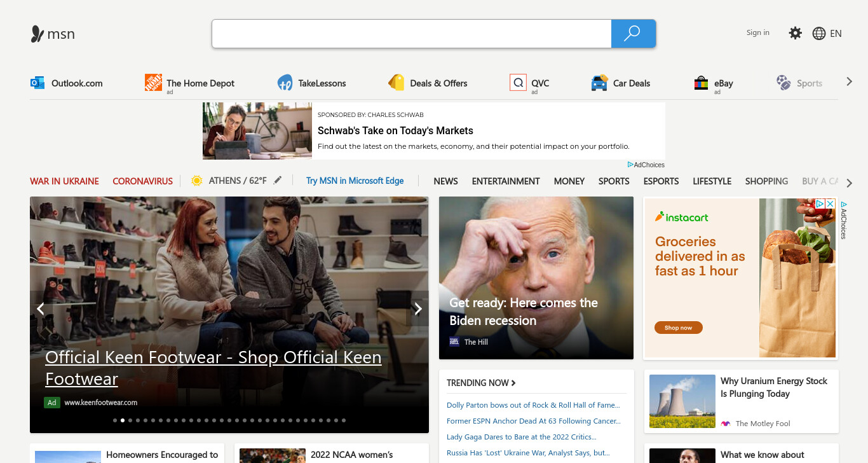
Task: Open the Schwab ad laptop thumbnail
Action: (257, 131)
